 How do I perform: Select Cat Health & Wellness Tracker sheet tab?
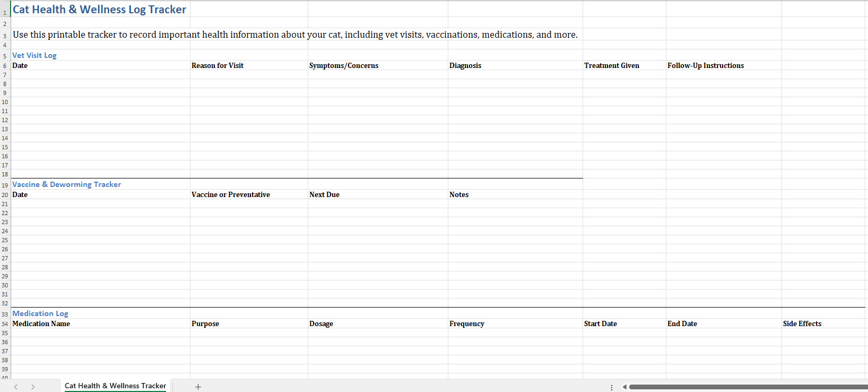[115, 386]
